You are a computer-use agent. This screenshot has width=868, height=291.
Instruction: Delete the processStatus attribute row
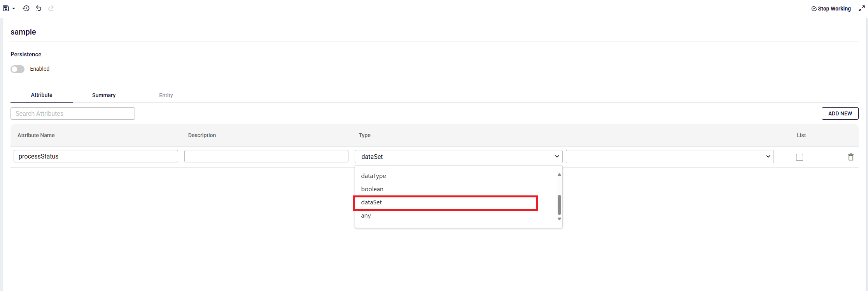click(851, 157)
